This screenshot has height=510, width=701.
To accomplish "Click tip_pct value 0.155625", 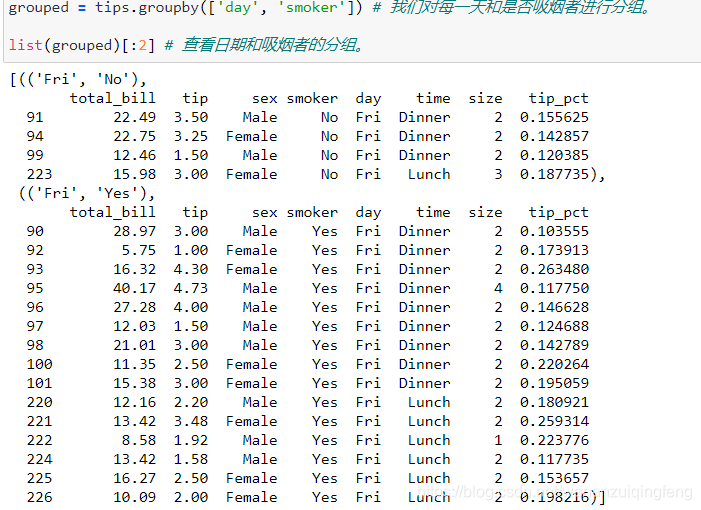I will [x=554, y=117].
